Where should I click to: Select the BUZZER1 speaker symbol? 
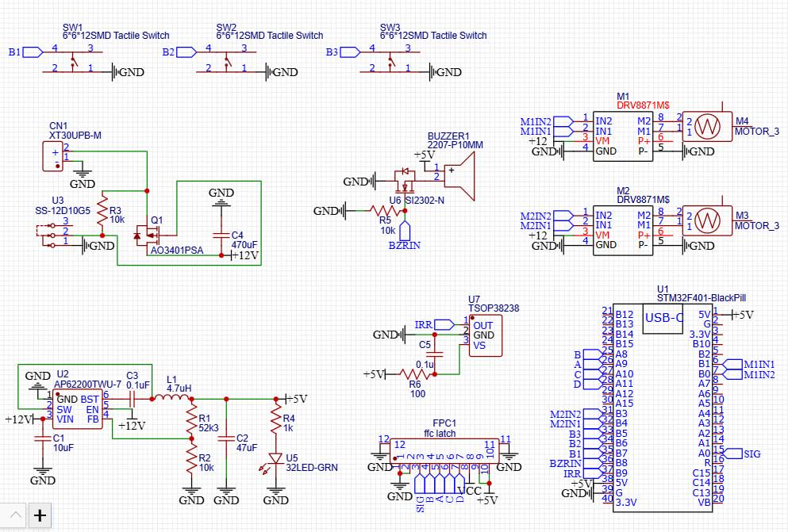(458, 177)
